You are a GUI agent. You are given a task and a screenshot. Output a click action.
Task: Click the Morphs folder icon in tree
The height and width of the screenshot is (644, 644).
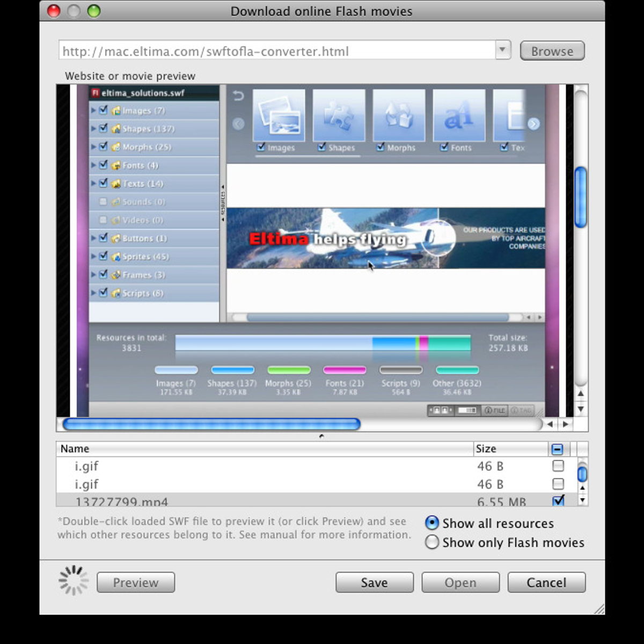[x=116, y=147]
